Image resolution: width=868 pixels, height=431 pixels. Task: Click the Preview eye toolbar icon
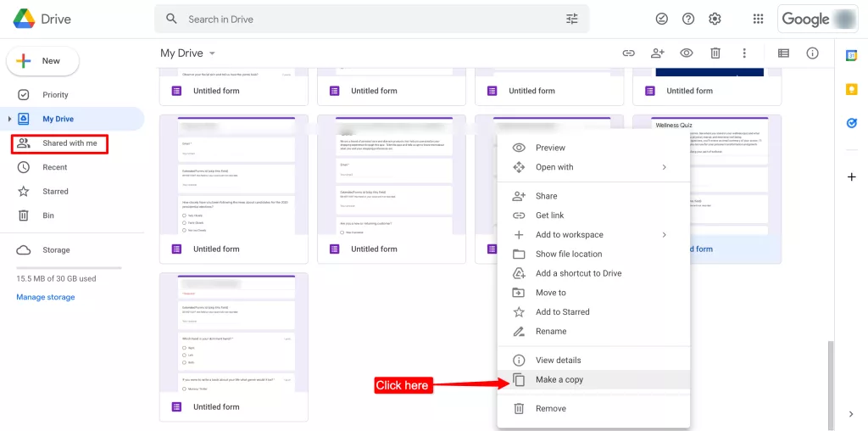[687, 53]
